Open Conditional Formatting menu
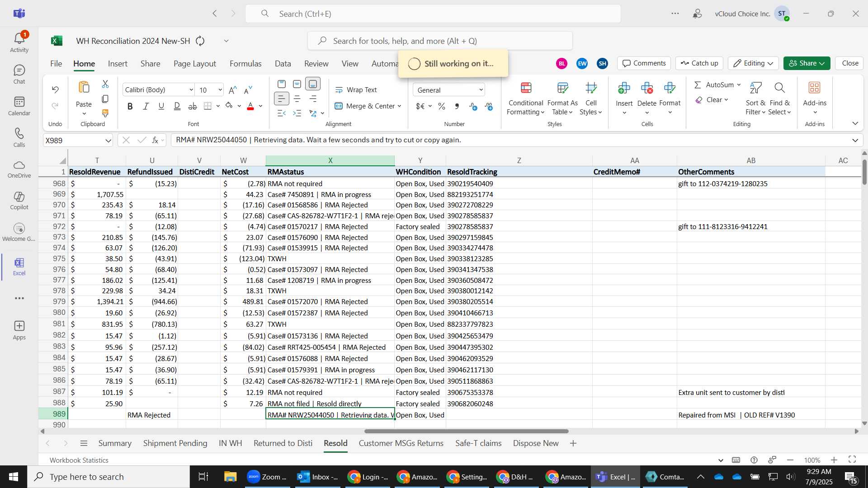Image resolution: width=868 pixels, height=488 pixels. (525, 99)
